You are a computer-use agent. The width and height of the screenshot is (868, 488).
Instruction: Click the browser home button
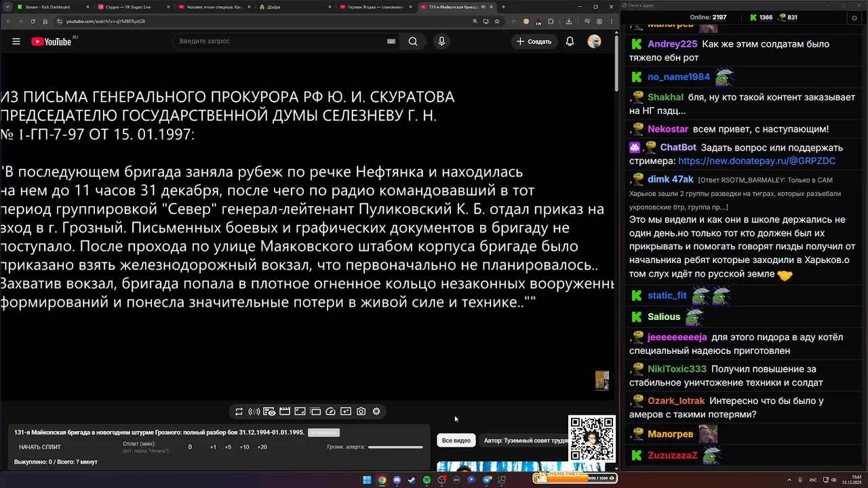tap(45, 21)
